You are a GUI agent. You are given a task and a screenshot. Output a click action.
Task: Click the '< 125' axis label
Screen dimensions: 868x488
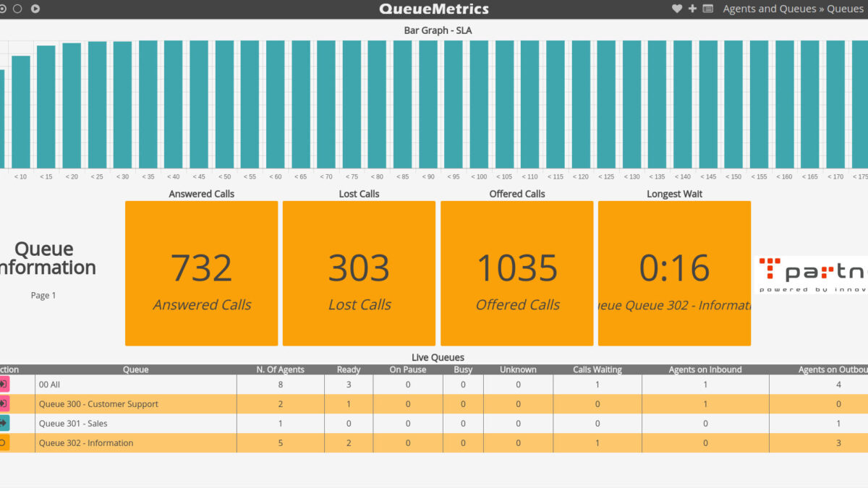pos(606,176)
